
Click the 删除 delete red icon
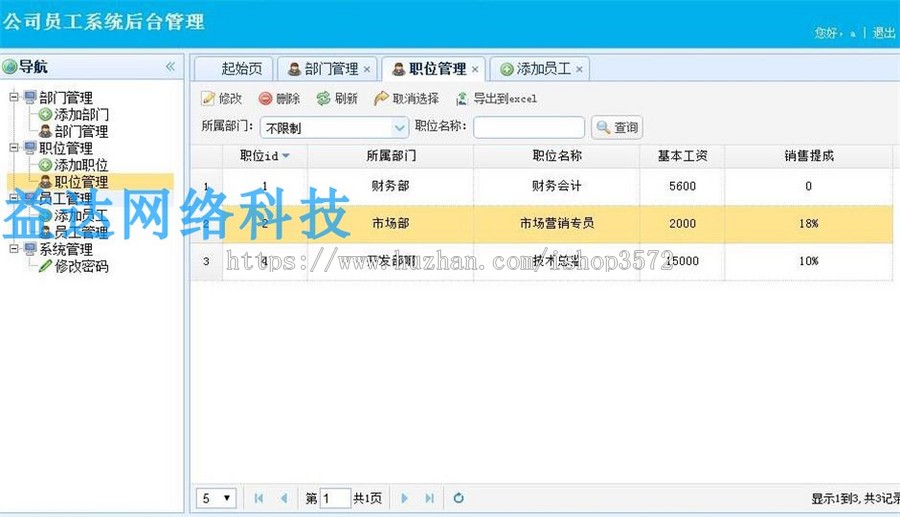pyautogui.click(x=265, y=99)
